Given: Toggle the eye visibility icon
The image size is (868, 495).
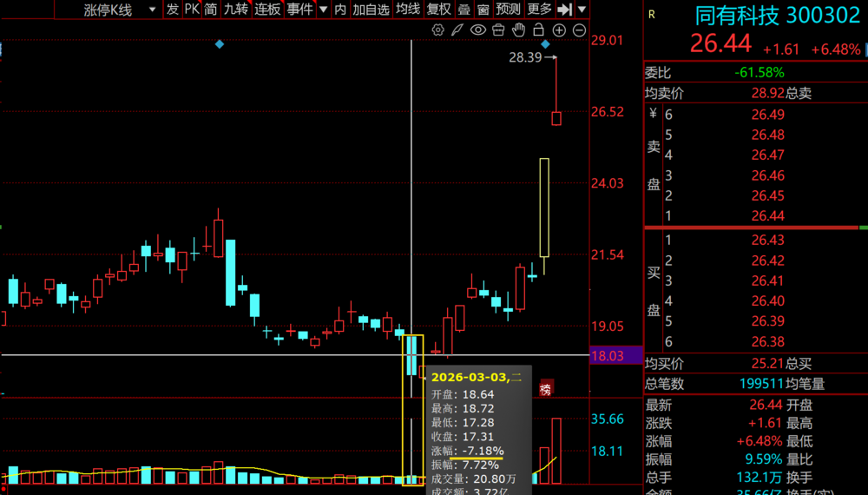Looking at the screenshot, I should point(477,30).
